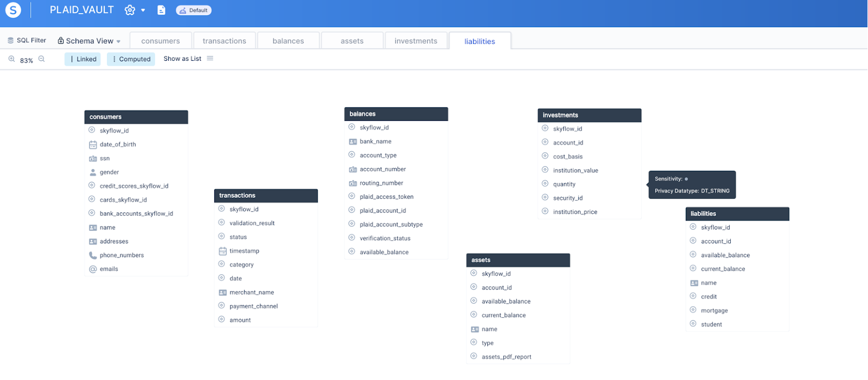Toggle the Linked filter
Screen dimensions: 868x380
[x=83, y=59]
